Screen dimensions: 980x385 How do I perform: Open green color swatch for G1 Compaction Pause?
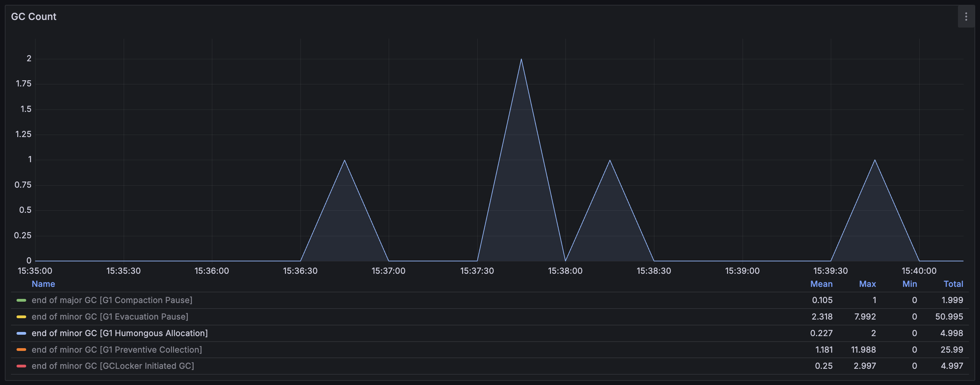[x=21, y=300]
